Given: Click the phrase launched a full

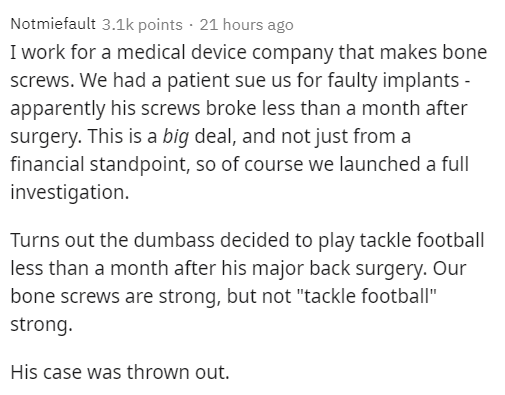Looking at the screenshot, I should pos(404,164).
